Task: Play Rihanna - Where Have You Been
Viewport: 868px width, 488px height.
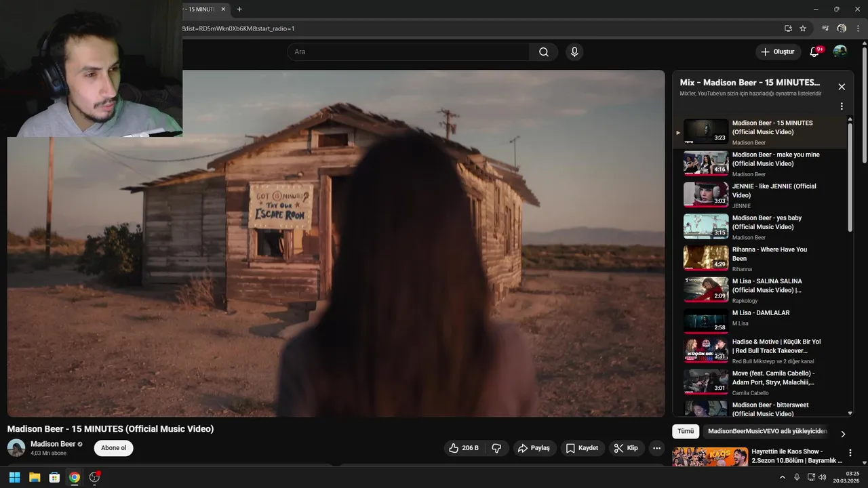Action: (x=760, y=259)
